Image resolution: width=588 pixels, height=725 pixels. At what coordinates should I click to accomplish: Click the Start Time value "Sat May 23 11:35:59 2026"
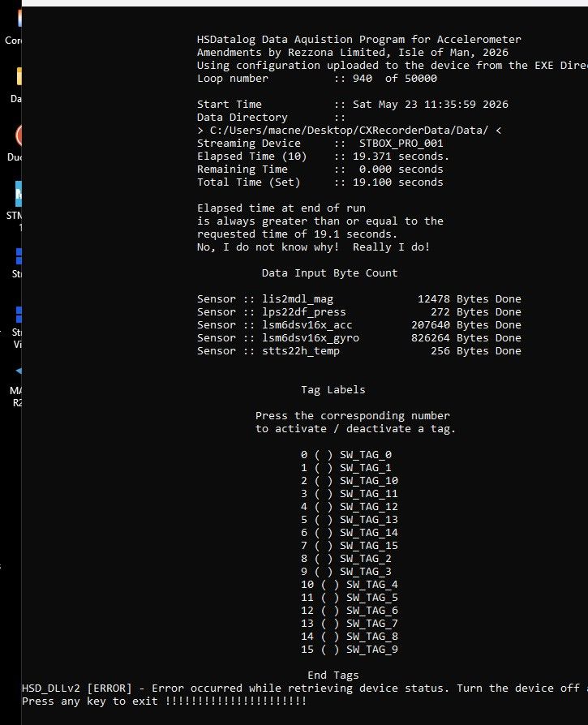pos(431,105)
